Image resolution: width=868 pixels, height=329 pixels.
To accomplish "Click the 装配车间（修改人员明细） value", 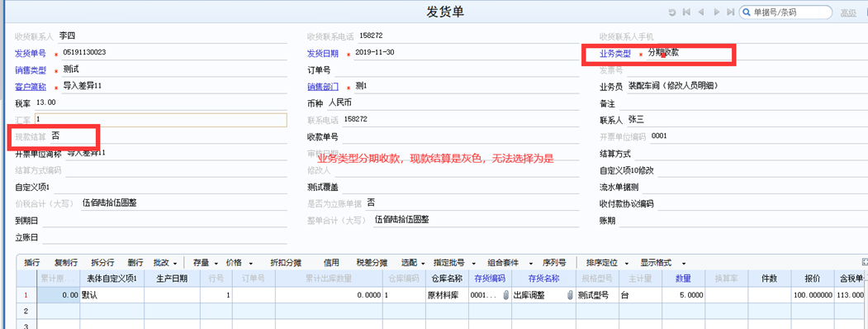I will tap(673, 86).
